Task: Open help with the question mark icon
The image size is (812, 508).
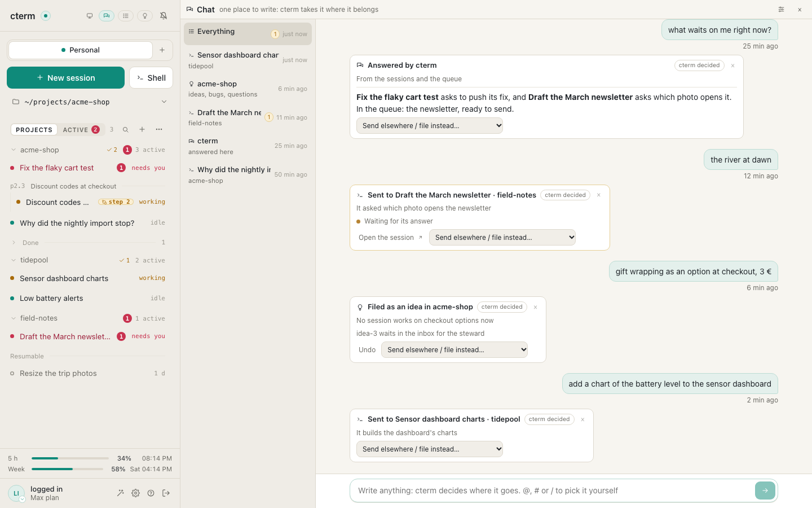Action: pos(151,493)
